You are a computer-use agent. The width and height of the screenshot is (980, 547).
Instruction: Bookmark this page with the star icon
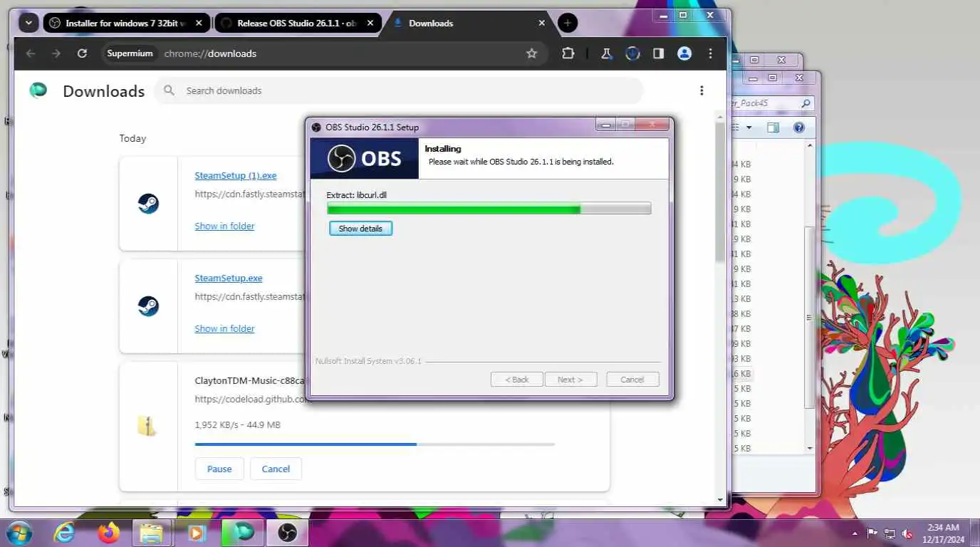(531, 53)
